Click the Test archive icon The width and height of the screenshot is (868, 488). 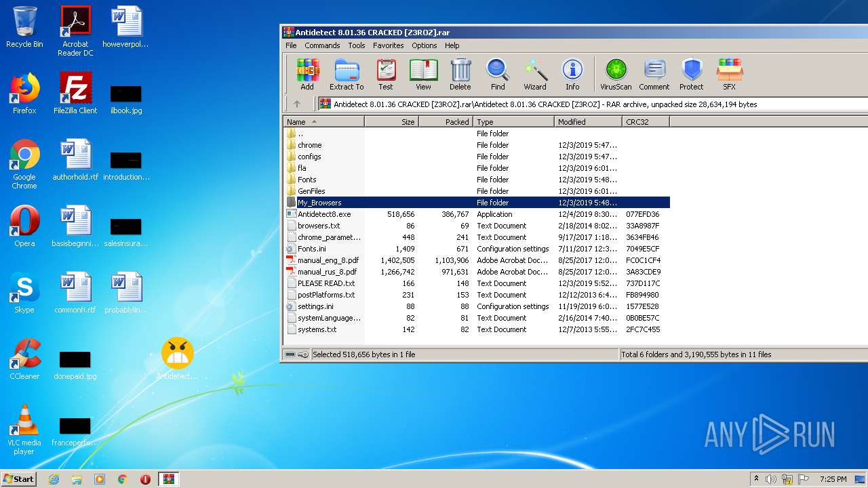[386, 75]
